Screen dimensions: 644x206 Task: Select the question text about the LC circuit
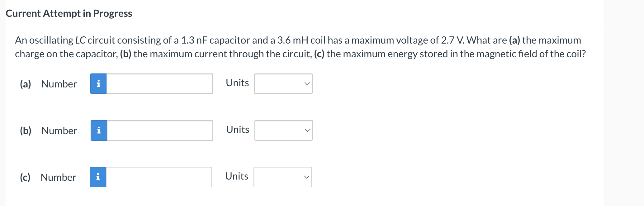click(x=299, y=47)
